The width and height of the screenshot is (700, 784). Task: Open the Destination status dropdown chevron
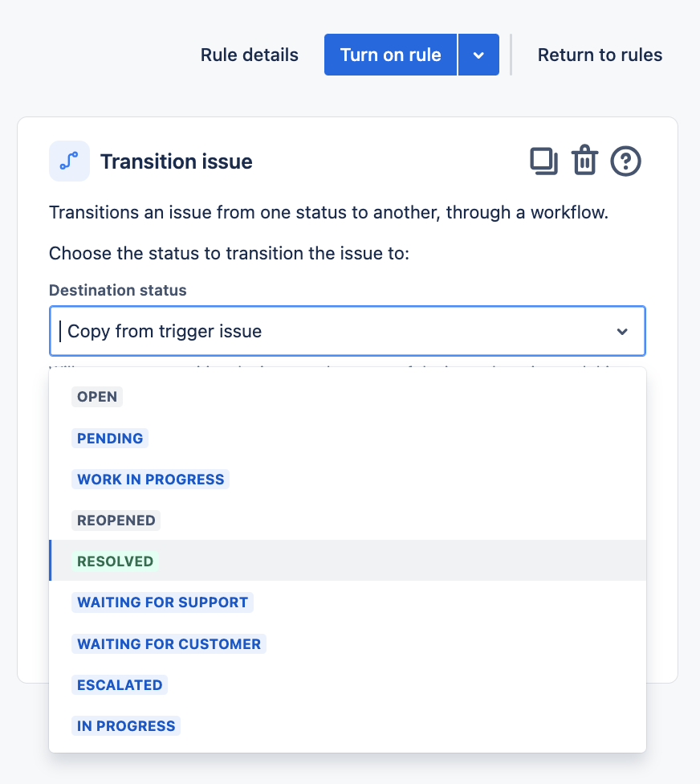click(x=624, y=330)
